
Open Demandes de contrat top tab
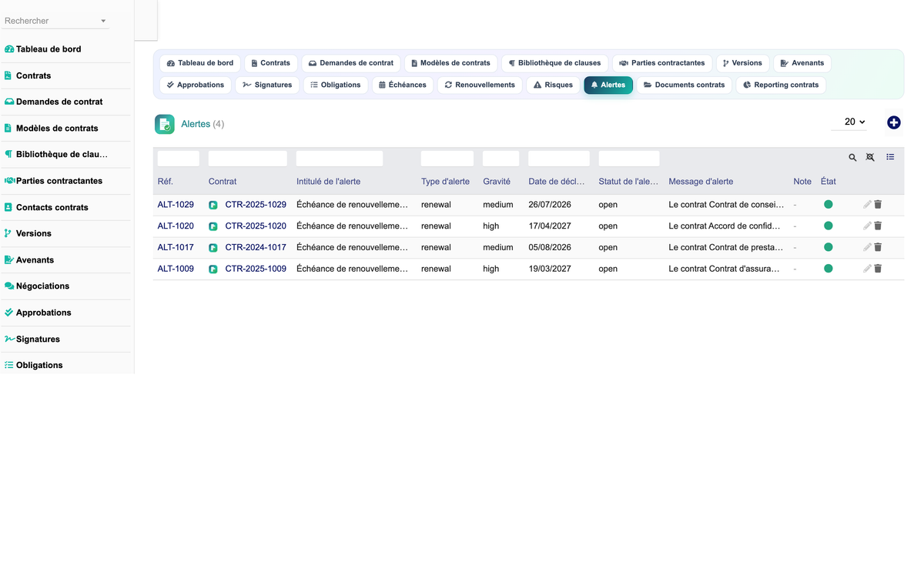(x=351, y=63)
